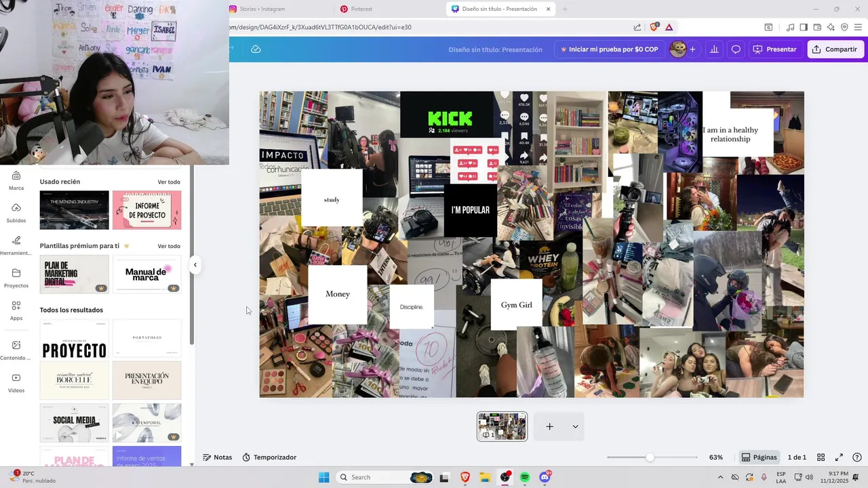The width and height of the screenshot is (868, 488).
Task: Open the Subidos uploads panel
Action: [x=16, y=213]
